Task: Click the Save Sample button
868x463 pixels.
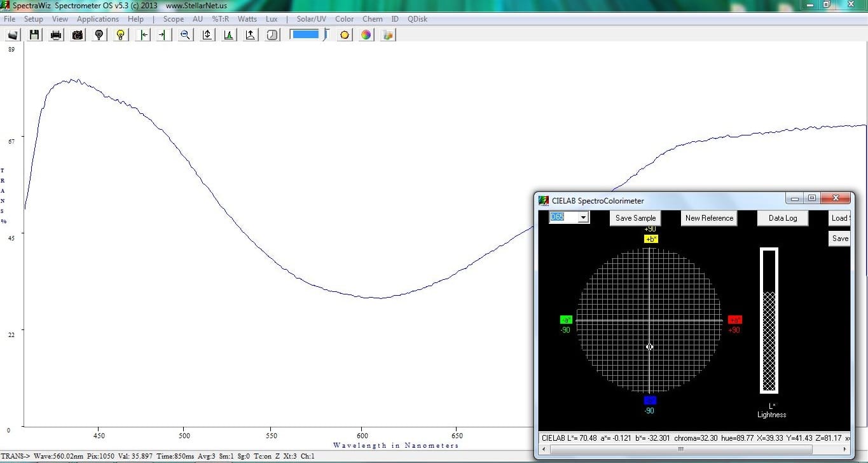Action: tap(635, 218)
